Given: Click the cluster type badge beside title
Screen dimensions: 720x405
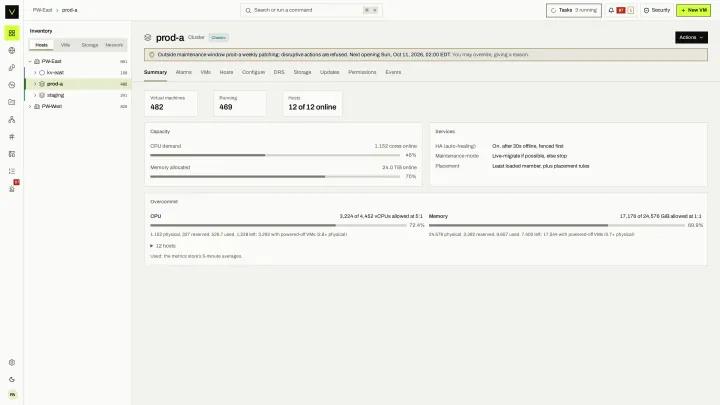Looking at the screenshot, I should pos(219,38).
